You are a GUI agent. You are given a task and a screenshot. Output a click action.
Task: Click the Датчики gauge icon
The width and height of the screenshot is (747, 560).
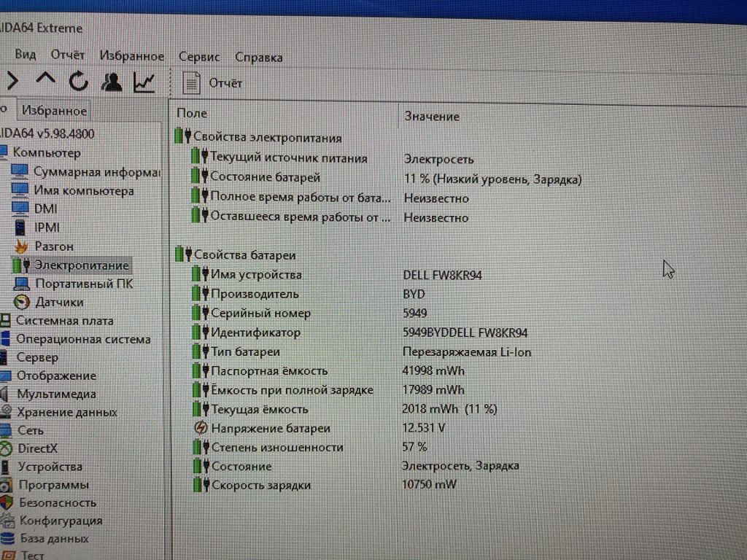[x=22, y=302]
